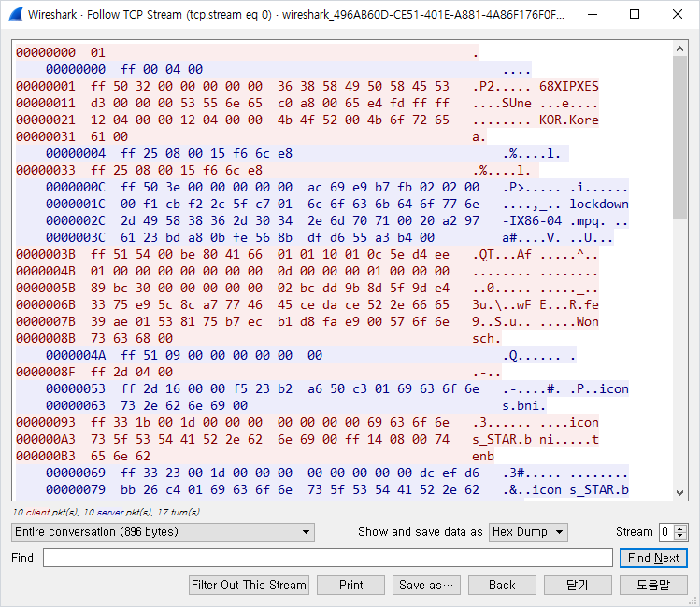The height and width of the screenshot is (607, 700).
Task: Click the Stream number field
Action: (667, 532)
